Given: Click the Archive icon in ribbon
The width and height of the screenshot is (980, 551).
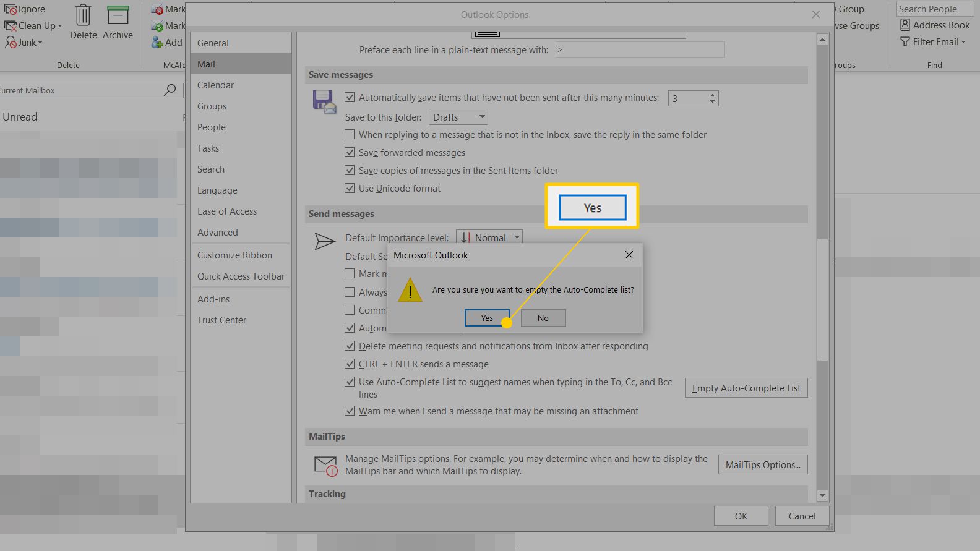Looking at the screenshot, I should [118, 15].
